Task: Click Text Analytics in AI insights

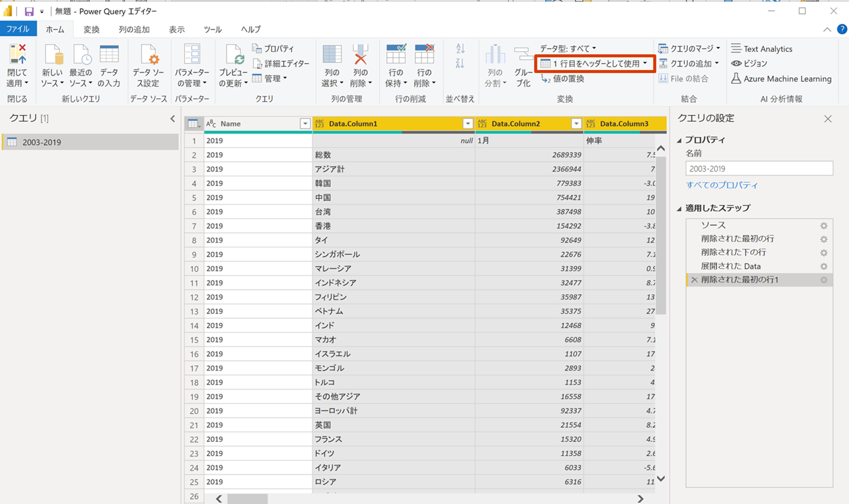Action: pos(761,49)
